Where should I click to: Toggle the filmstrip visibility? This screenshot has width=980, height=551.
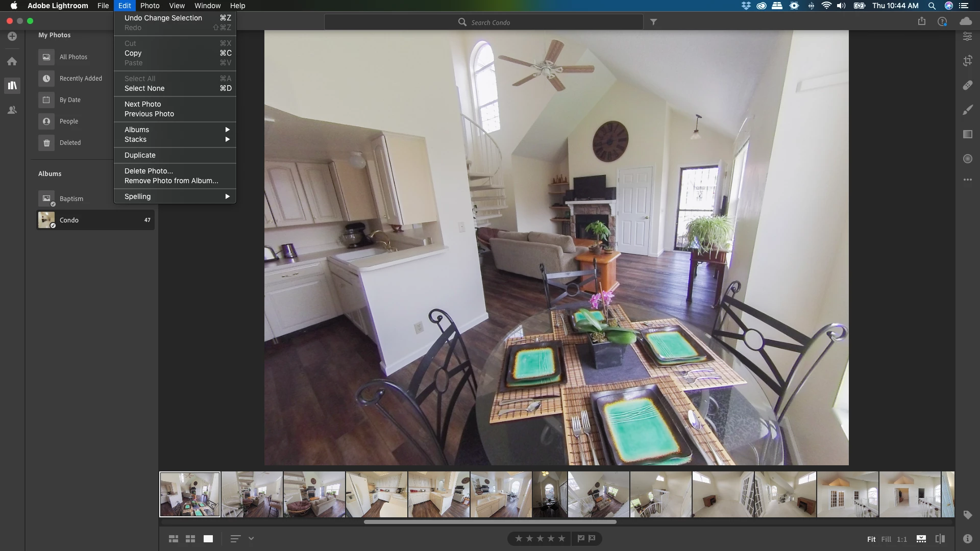click(x=921, y=539)
